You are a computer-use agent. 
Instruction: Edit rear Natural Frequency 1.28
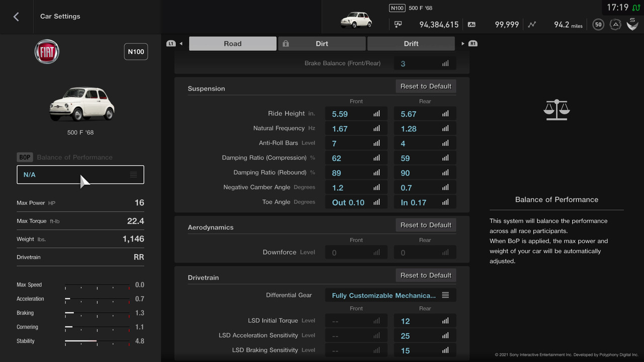click(425, 129)
